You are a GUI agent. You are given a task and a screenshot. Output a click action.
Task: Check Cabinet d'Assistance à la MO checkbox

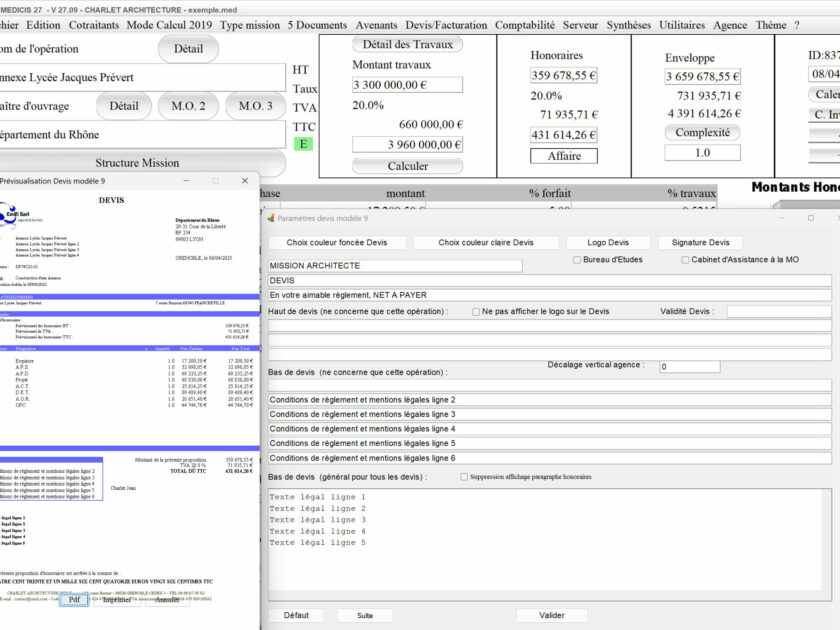click(685, 260)
